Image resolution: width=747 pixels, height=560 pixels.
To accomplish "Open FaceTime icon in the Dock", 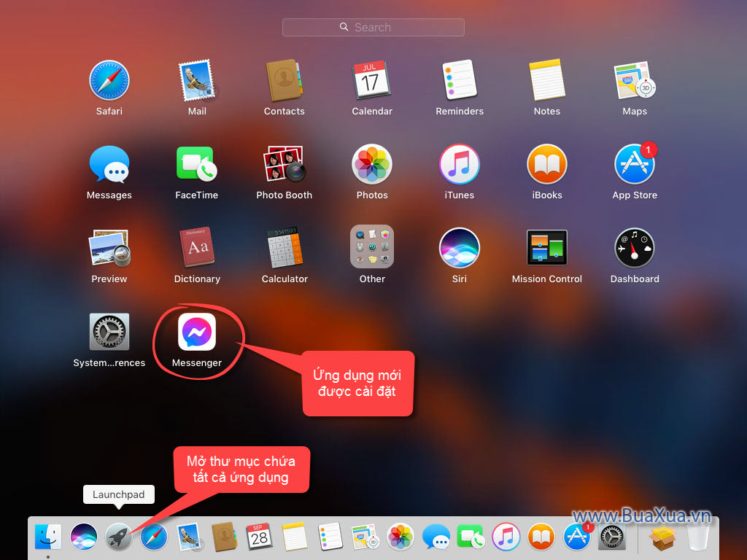I will click(x=471, y=537).
